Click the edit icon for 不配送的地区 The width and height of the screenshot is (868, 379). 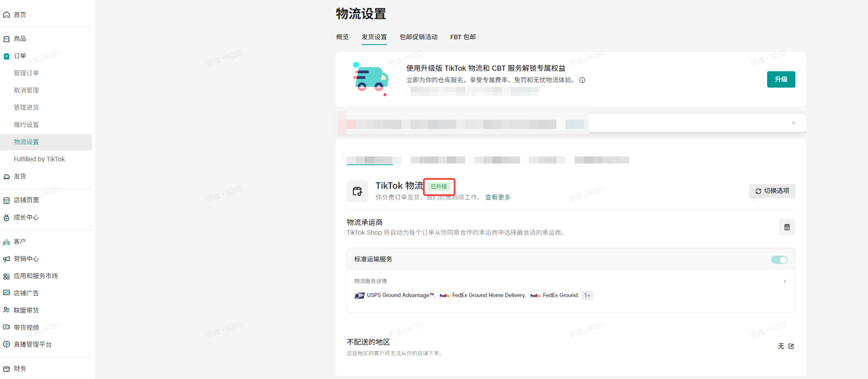(791, 346)
